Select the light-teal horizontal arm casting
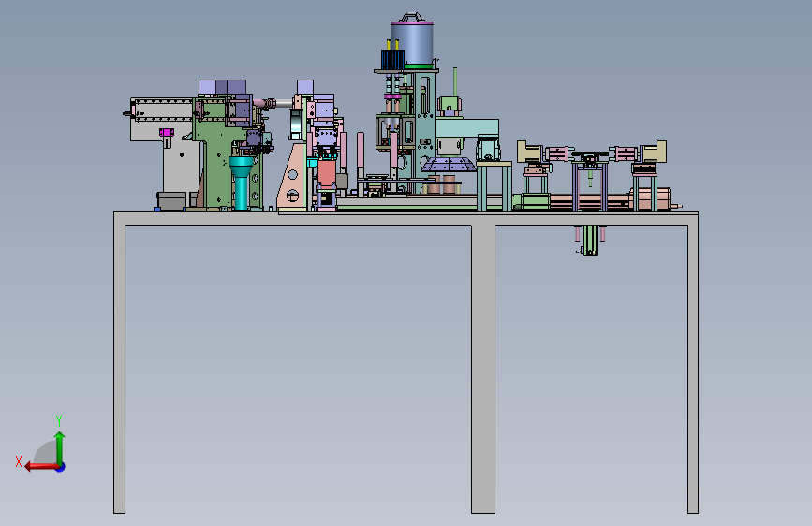 pyautogui.click(x=467, y=128)
